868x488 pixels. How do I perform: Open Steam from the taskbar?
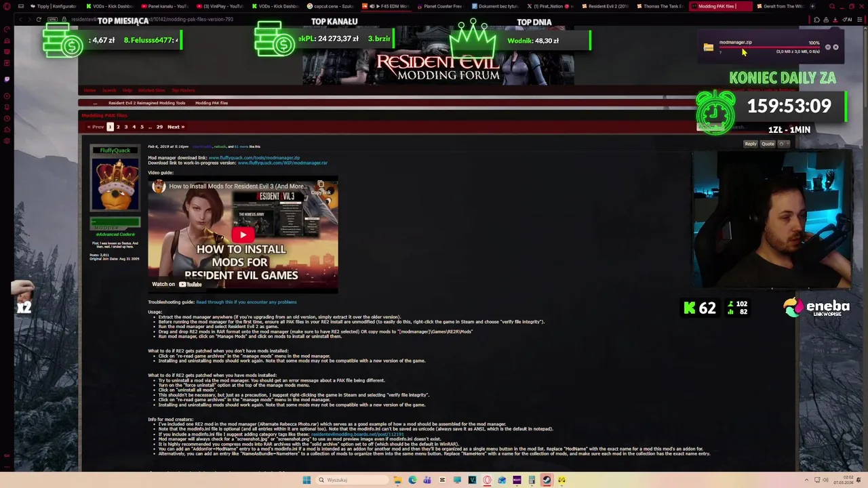547,480
